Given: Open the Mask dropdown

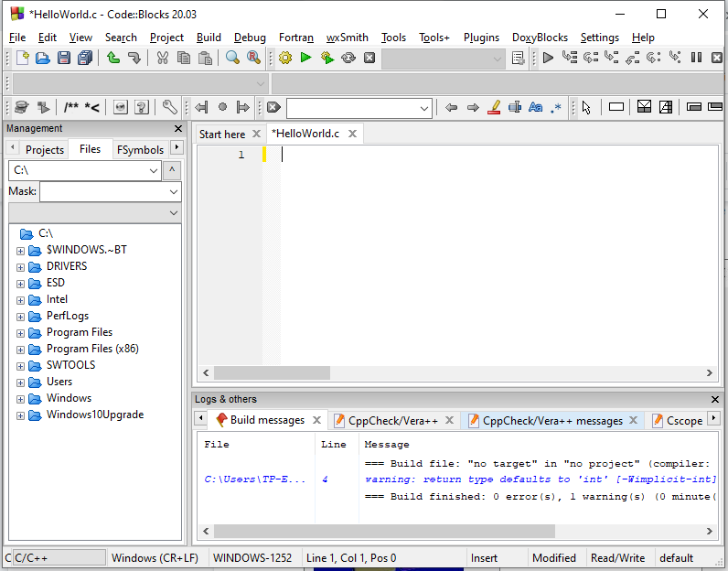Looking at the screenshot, I should pyautogui.click(x=174, y=191).
